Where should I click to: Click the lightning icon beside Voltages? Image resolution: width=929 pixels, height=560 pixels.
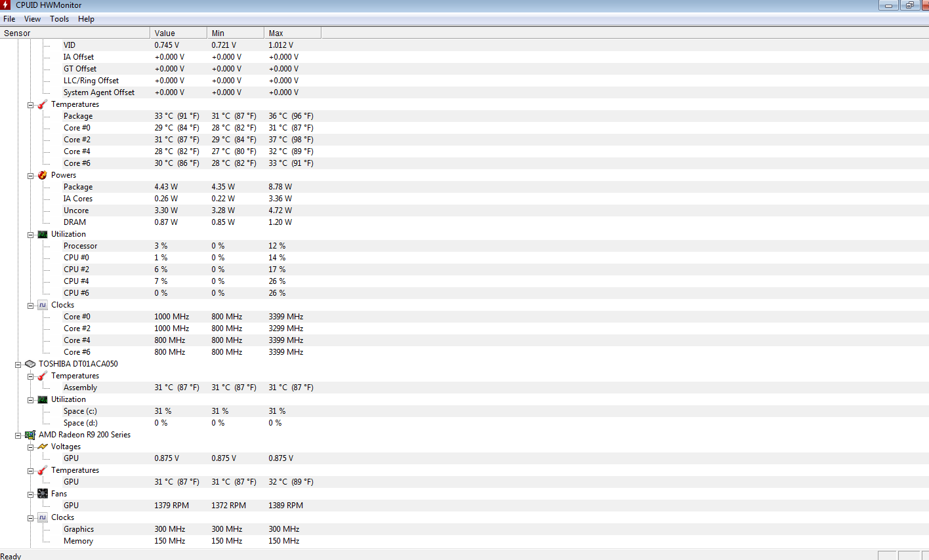point(43,447)
